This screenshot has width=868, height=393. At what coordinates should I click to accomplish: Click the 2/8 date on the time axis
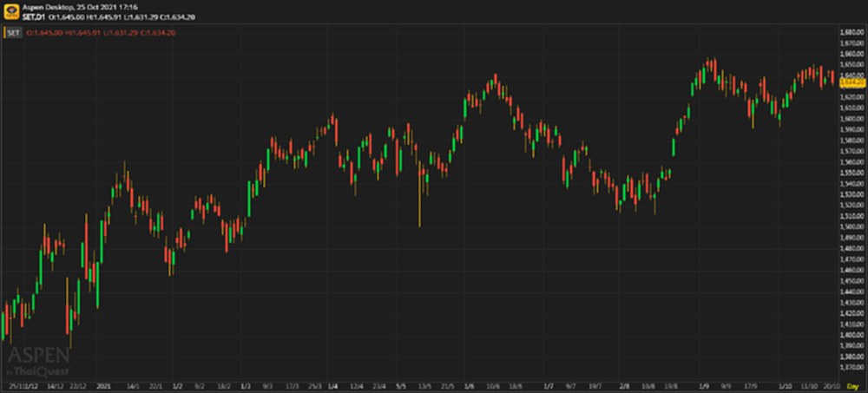coord(624,386)
